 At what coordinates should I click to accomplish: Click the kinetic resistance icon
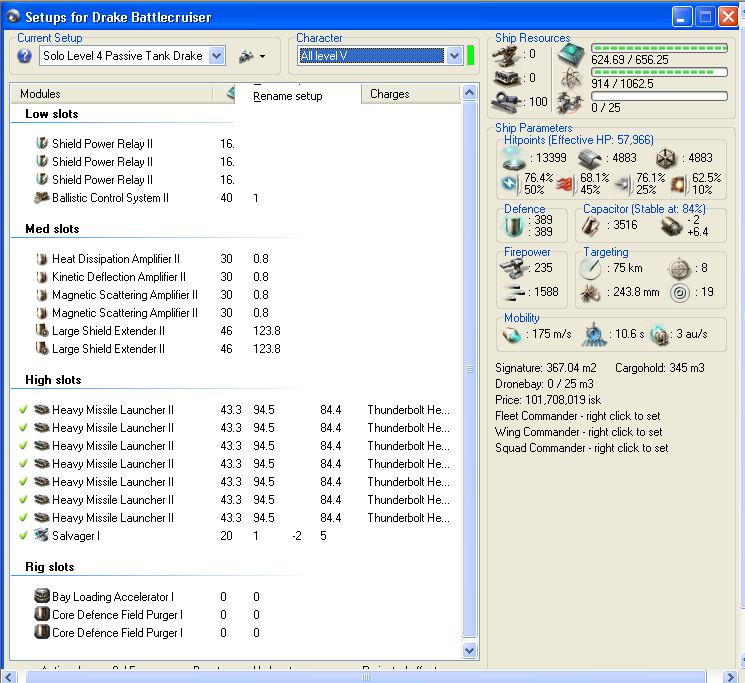[623, 184]
